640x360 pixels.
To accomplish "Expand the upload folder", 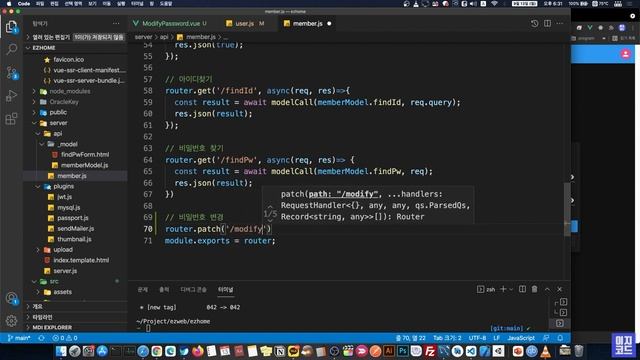I will coord(63,250).
